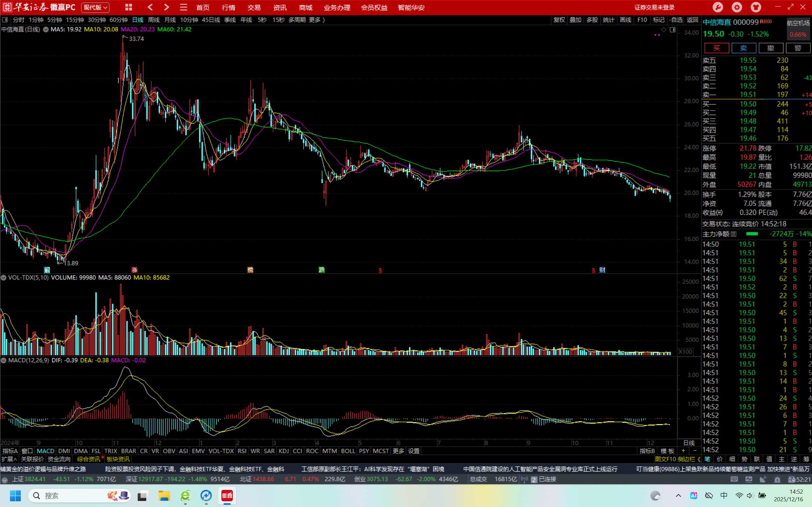Viewport: 812px width, 507px height.
Task: Toggle left panel icon beside 分时
Action: 5,20
